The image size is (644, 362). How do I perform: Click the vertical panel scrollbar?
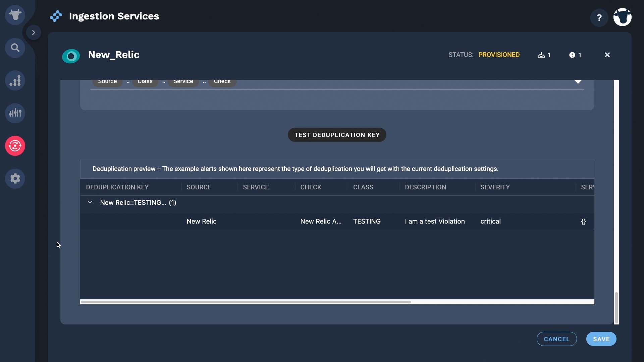(x=616, y=308)
